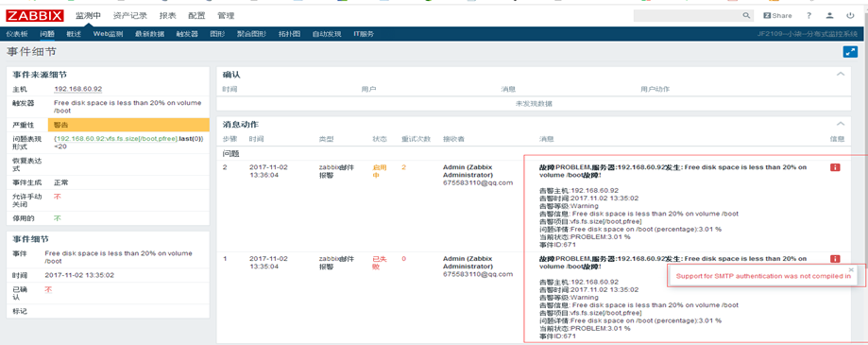The height and width of the screenshot is (345, 868).
Task: Click the 正常 event generation value
Action: [60, 182]
